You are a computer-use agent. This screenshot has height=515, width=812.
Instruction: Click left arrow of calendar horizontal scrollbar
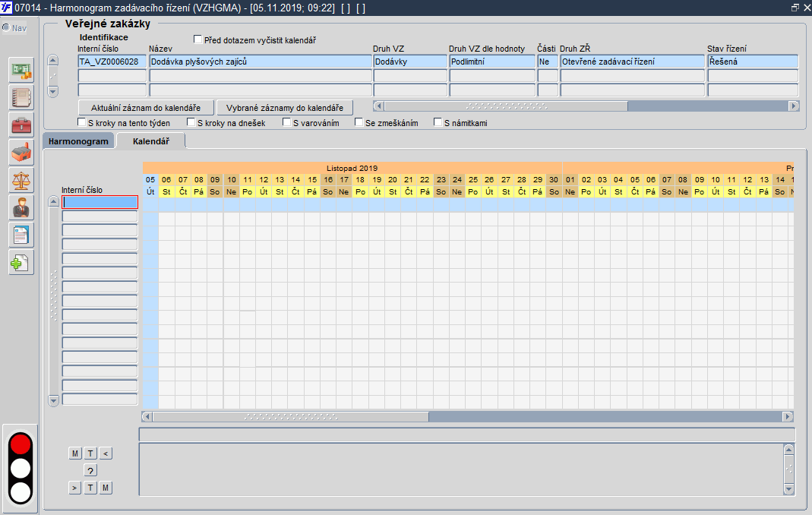[x=147, y=416]
